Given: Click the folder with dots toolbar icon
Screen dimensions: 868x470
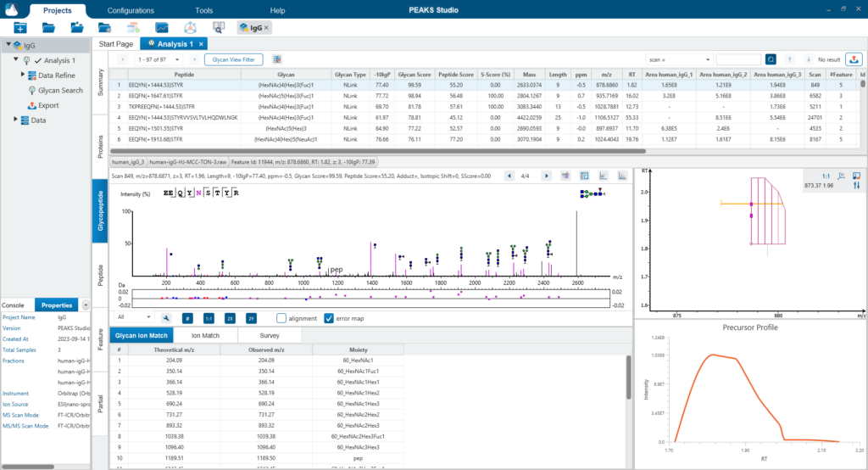Looking at the screenshot, I should [77, 28].
